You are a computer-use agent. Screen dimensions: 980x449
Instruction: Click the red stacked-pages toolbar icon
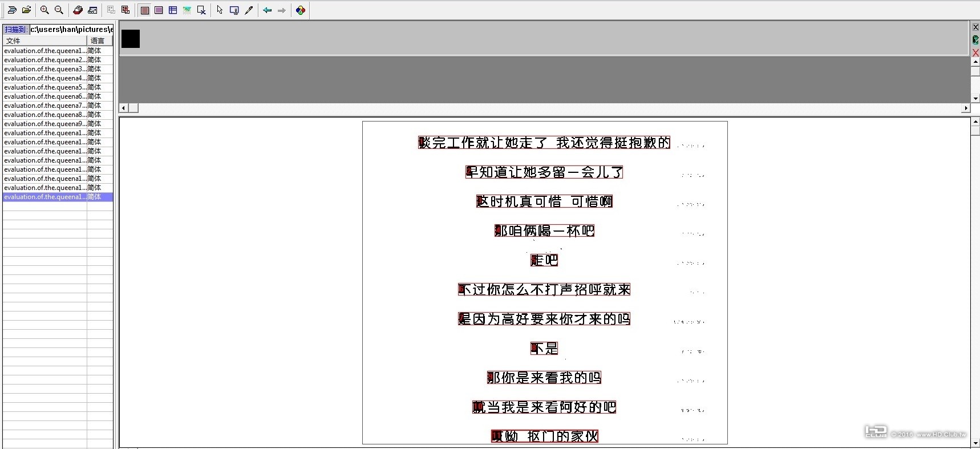pos(78,10)
